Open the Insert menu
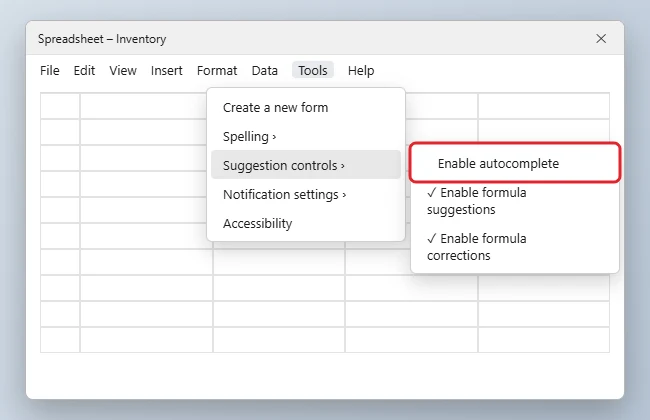Viewport: 650px width, 420px height. (x=166, y=70)
